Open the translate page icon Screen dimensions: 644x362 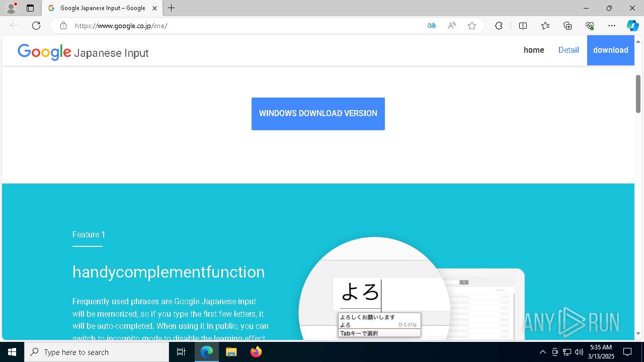click(x=432, y=26)
